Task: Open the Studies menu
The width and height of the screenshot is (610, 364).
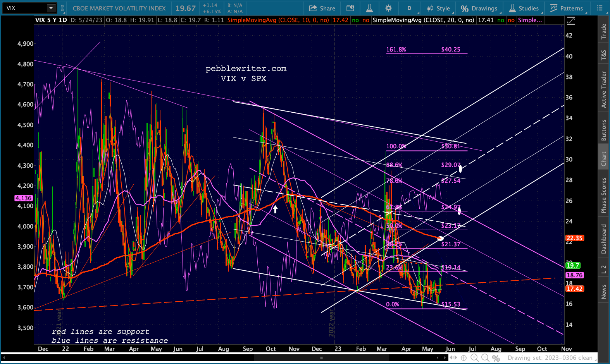Action: tap(524, 8)
